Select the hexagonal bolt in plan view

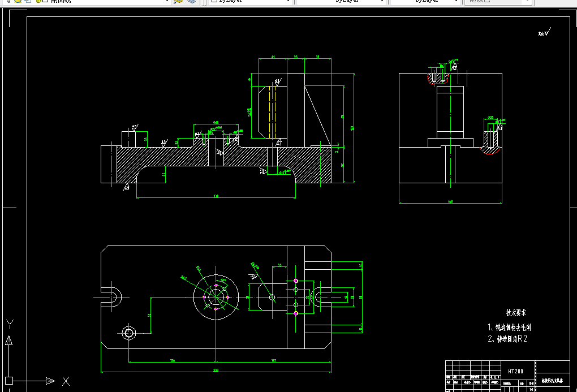click(x=129, y=334)
